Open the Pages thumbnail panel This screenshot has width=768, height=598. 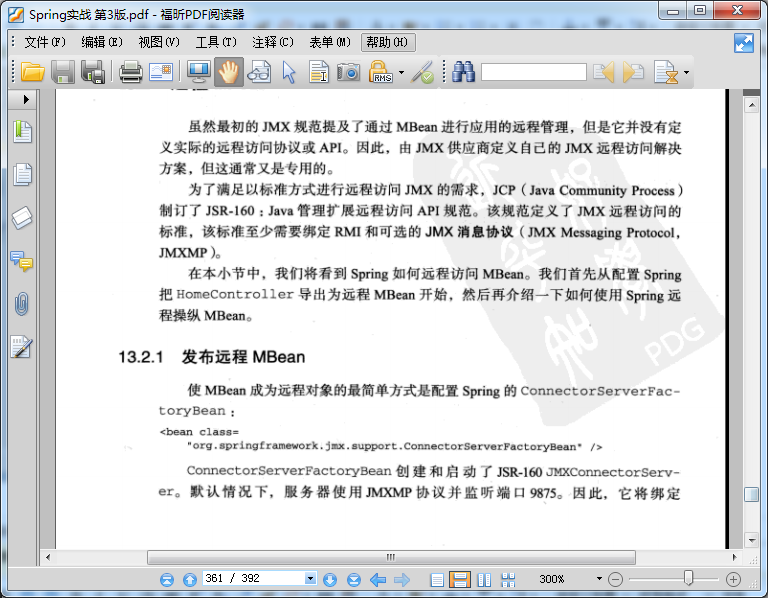[22, 174]
